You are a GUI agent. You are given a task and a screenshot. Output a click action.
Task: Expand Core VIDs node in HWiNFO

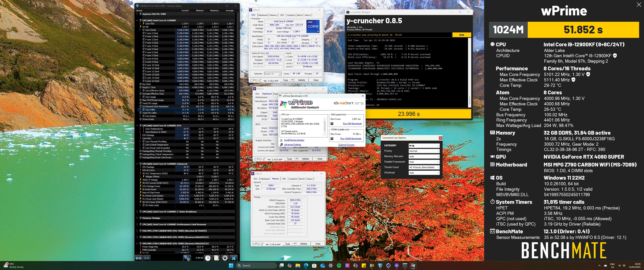click(140, 24)
